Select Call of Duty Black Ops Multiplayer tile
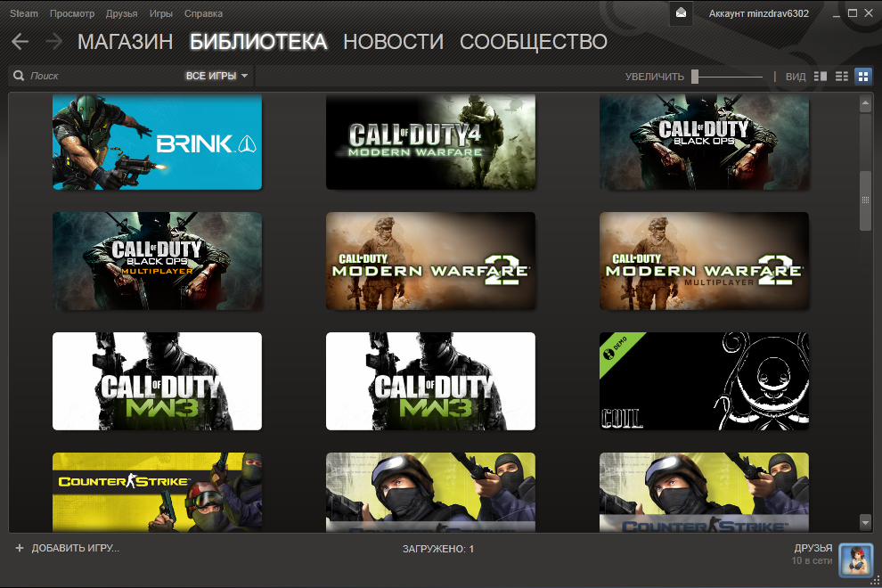The width and height of the screenshot is (882, 588). tap(157, 261)
